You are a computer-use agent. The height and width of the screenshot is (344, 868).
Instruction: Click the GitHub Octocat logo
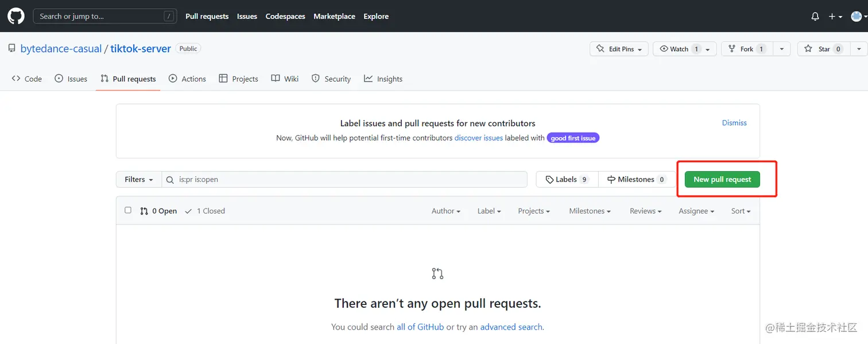tap(16, 16)
